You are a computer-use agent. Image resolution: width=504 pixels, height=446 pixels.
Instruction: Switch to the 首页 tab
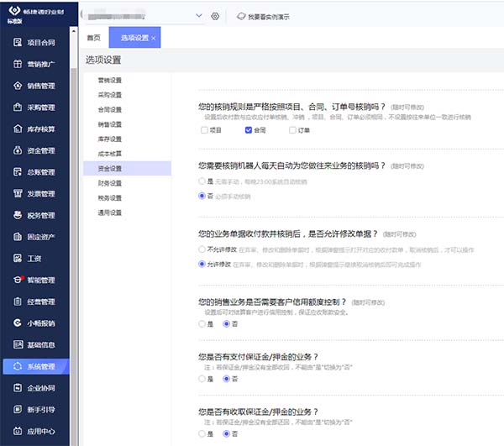[94, 38]
